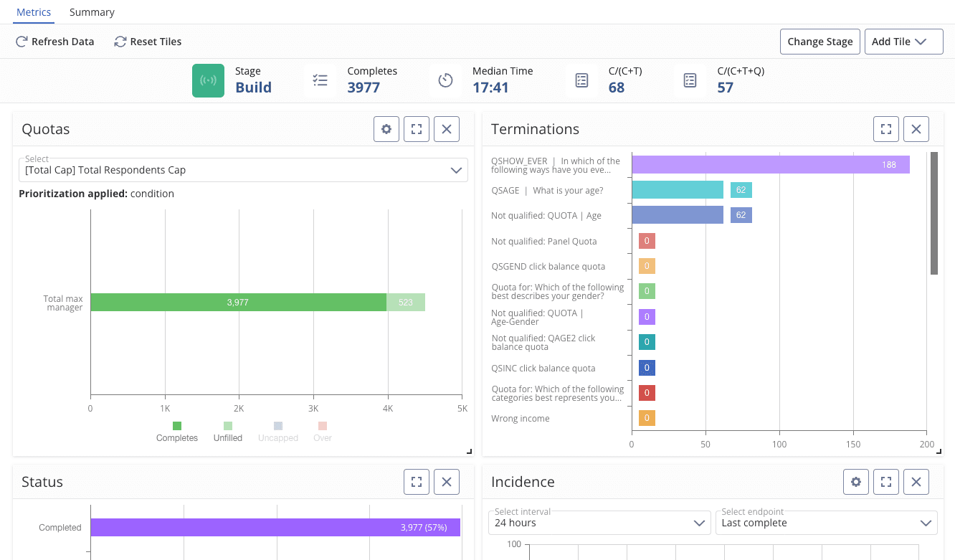Click the Refresh Data button
This screenshot has height=560, width=955.
click(x=55, y=42)
